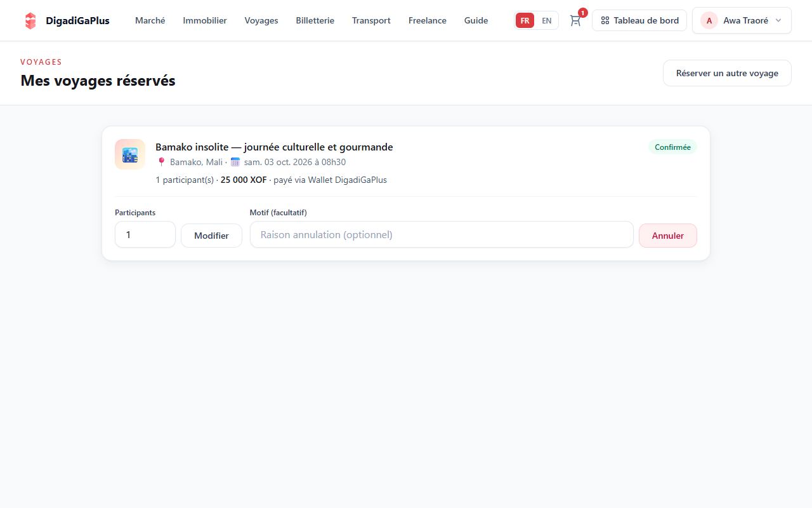The width and height of the screenshot is (812, 508).
Task: Click the date sam. 03 oct. 2026 à 08h30
Action: pos(295,162)
